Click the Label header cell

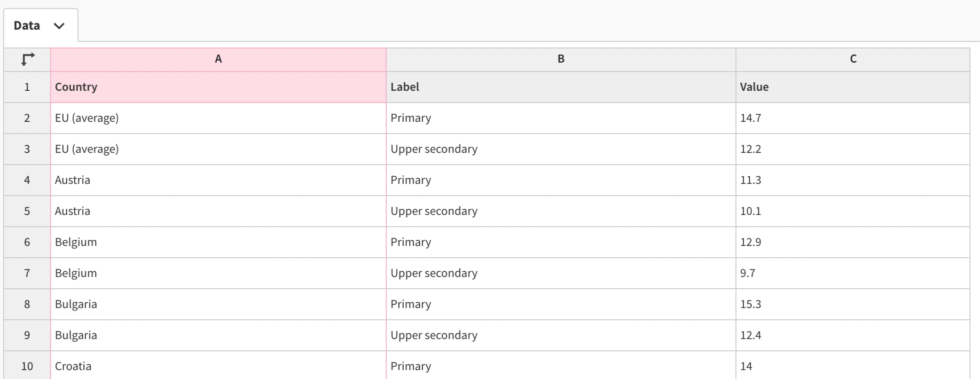pos(561,87)
